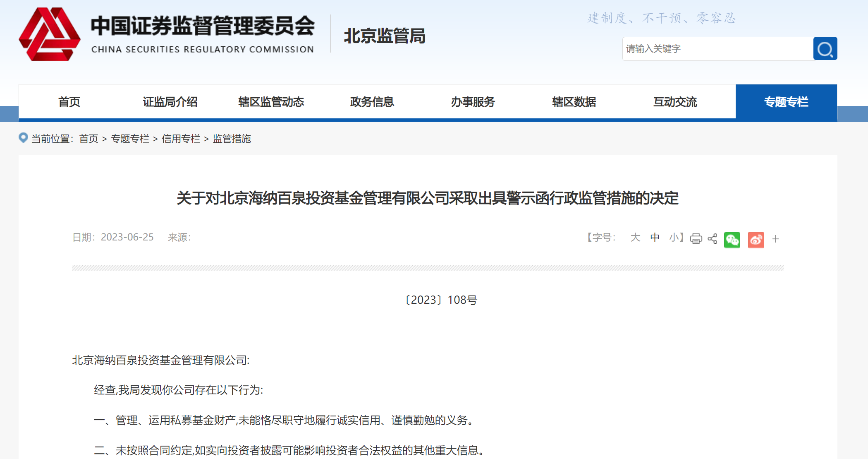Select large font size 大

tap(635, 238)
